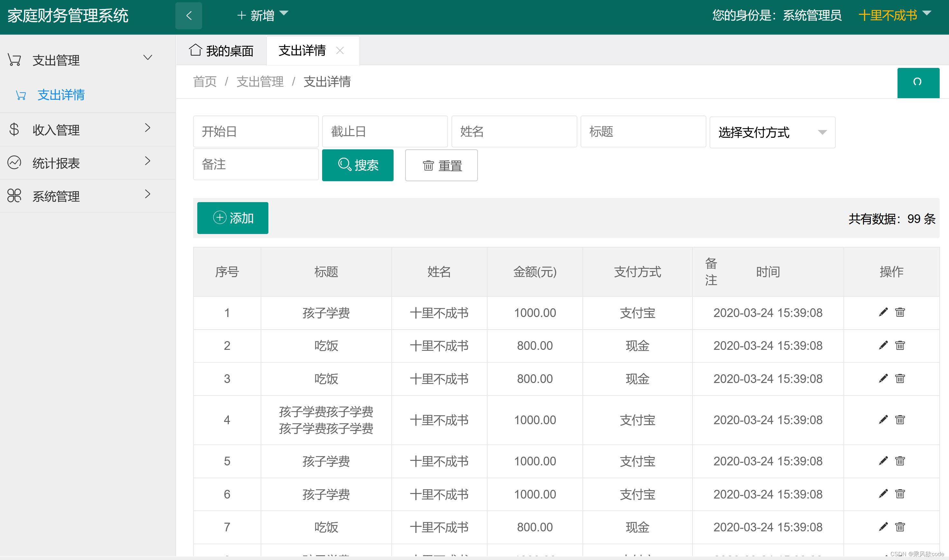This screenshot has width=949, height=560.
Task: Select the 支出管理 cart icon in sidebar
Action: click(x=14, y=59)
